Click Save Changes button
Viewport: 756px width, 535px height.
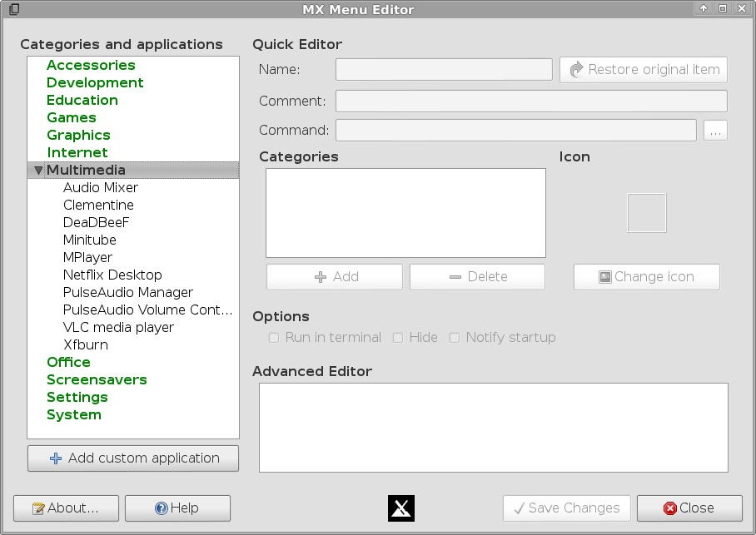pos(566,508)
